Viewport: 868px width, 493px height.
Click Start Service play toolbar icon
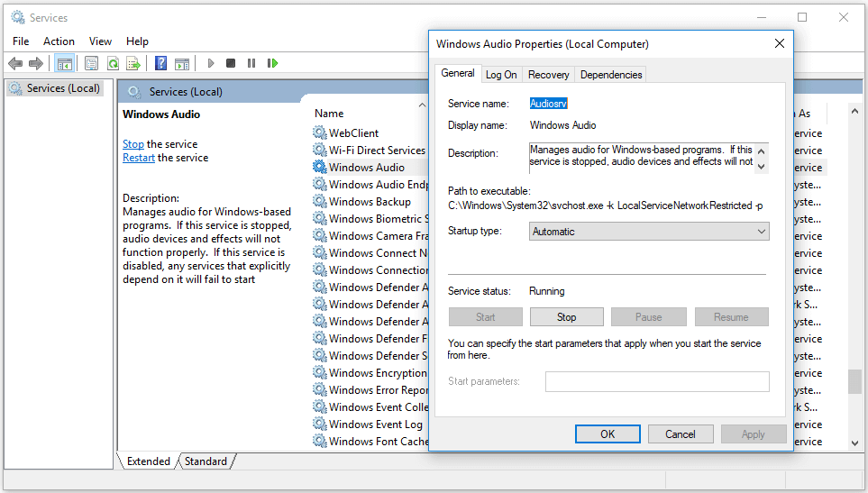click(211, 64)
